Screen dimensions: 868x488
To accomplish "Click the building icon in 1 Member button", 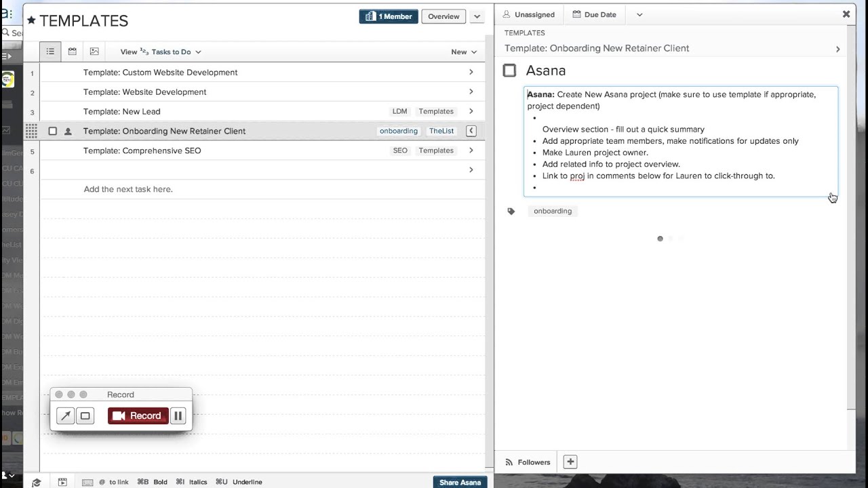I will click(370, 16).
